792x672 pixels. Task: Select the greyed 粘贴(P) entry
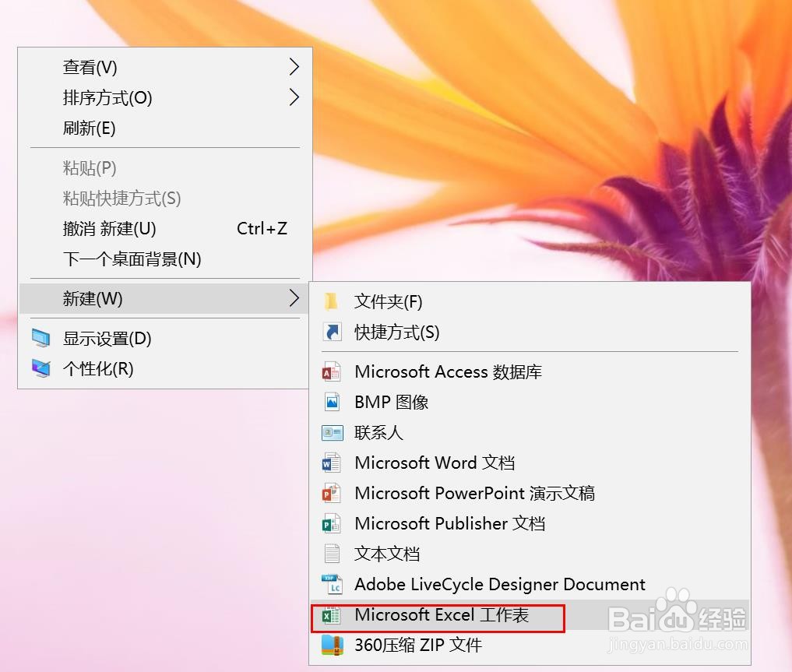[x=164, y=167]
